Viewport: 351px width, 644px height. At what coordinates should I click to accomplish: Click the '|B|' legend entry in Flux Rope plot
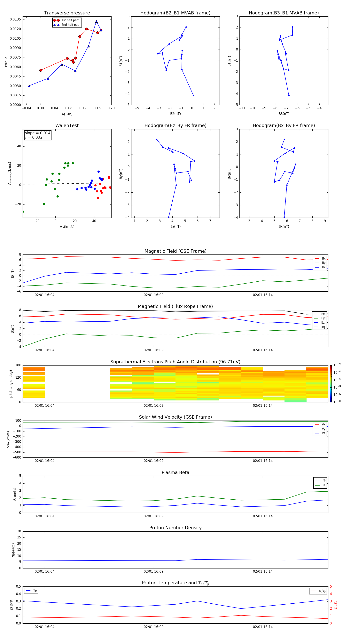(320, 327)
